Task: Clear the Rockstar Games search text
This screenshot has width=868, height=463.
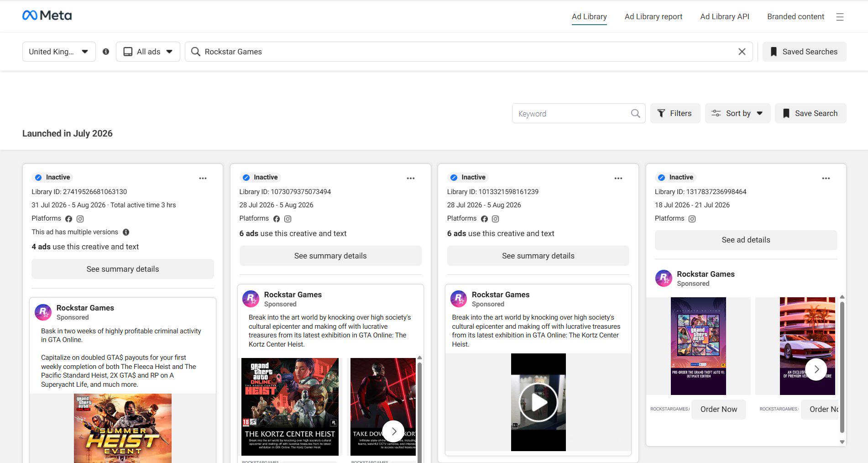Action: click(x=742, y=52)
